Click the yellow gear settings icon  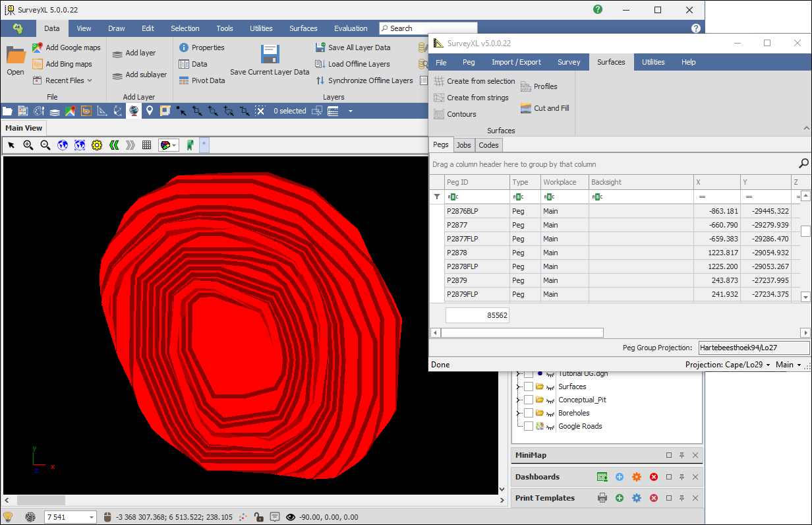[97, 145]
